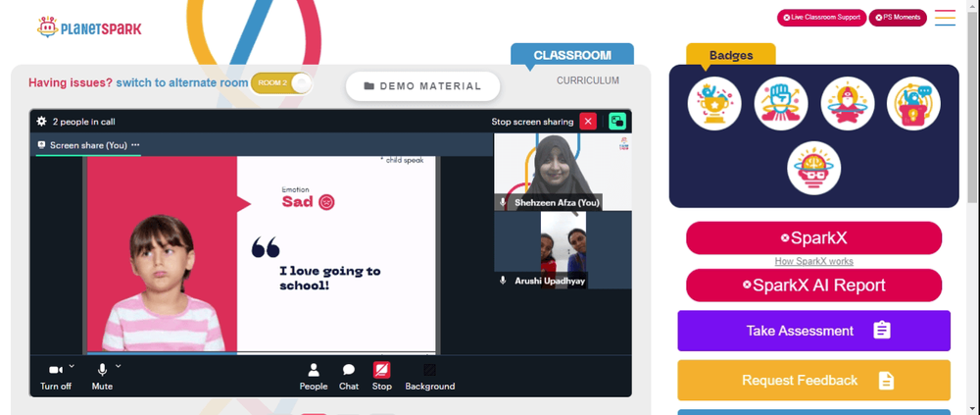Image resolution: width=980 pixels, height=415 pixels.
Task: Stop screen sharing from bottom toolbar
Action: coord(382,377)
